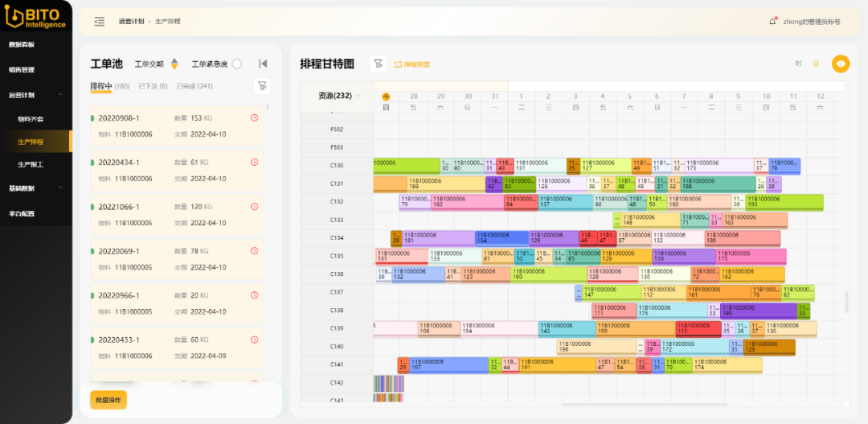Switch the Gantt scale to 时 (hour)

[x=798, y=64]
